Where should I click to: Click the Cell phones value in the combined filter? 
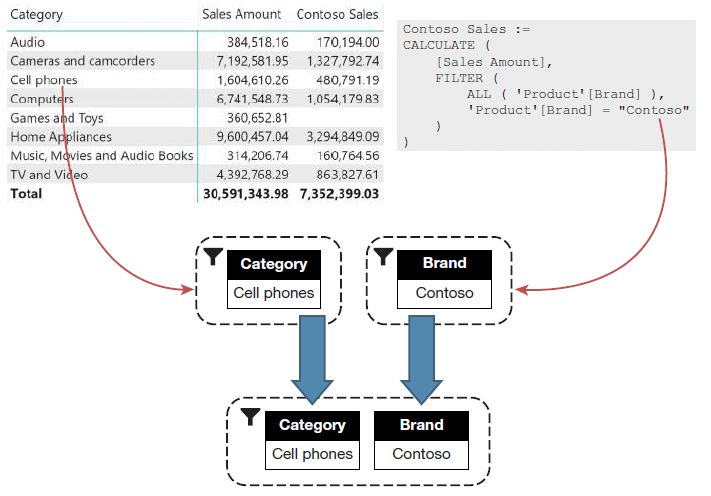[312, 454]
